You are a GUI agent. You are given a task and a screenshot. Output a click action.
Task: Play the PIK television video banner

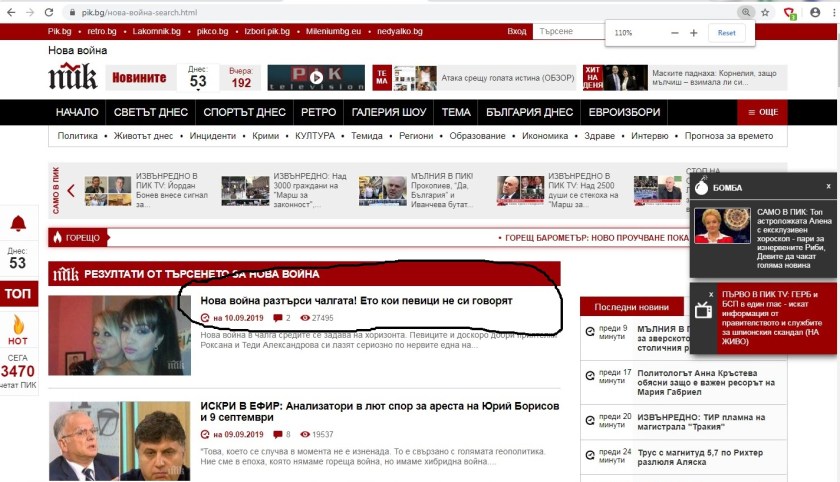pyautogui.click(x=316, y=77)
